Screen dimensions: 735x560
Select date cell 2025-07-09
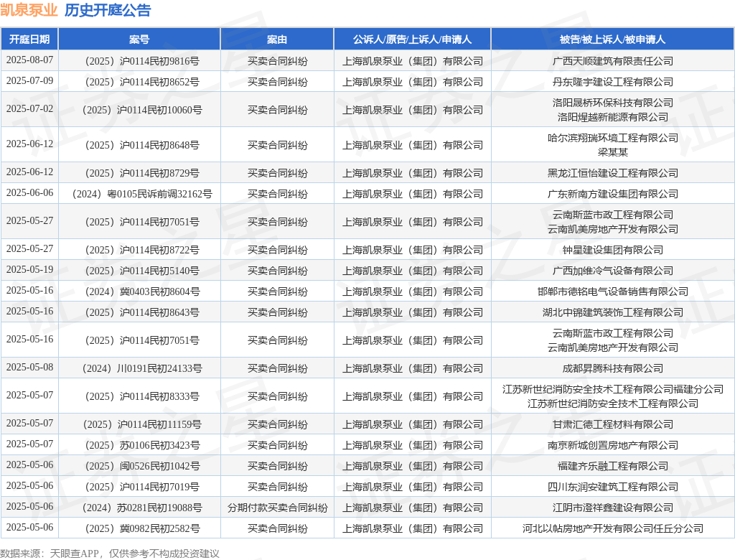click(29, 81)
